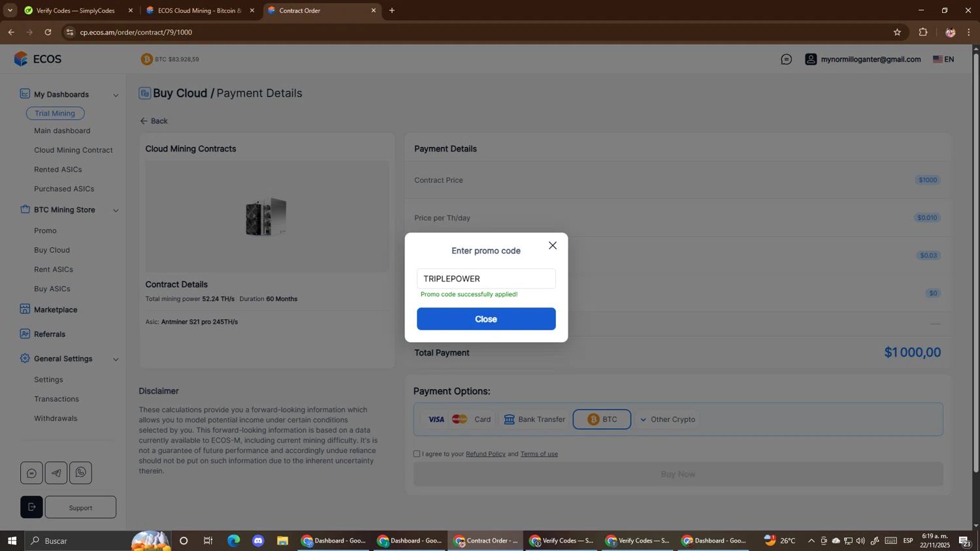The image size is (980, 551).
Task: Click the address bar URL
Action: tap(136, 32)
